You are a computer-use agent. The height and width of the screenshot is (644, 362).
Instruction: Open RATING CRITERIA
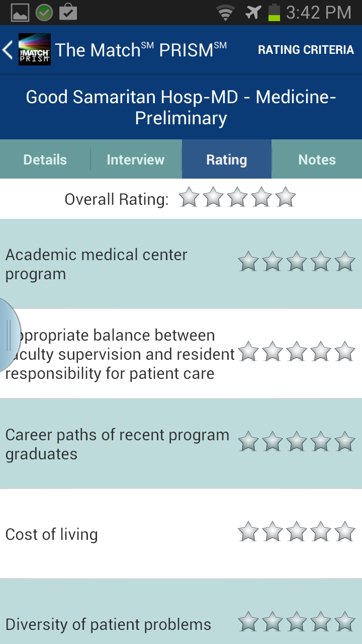coord(306,50)
